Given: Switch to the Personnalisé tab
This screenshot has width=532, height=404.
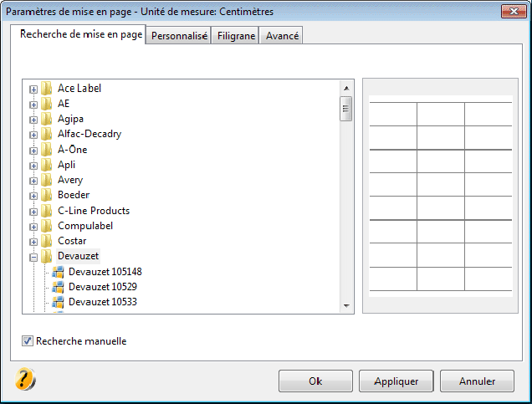Looking at the screenshot, I should pyautogui.click(x=179, y=36).
